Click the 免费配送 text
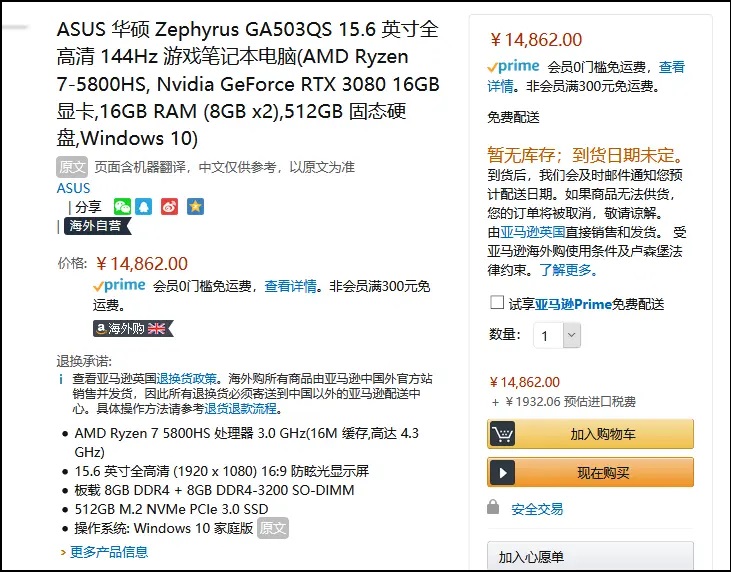The width and height of the screenshot is (731, 572). (513, 117)
